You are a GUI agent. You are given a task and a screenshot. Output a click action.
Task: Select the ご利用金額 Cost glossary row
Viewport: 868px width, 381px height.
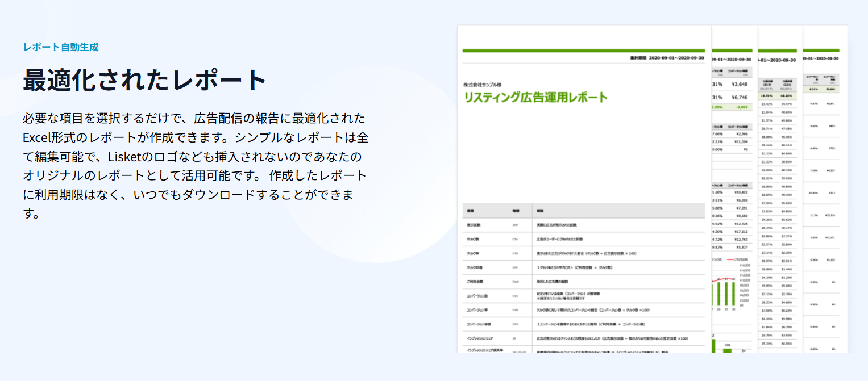[x=584, y=282]
